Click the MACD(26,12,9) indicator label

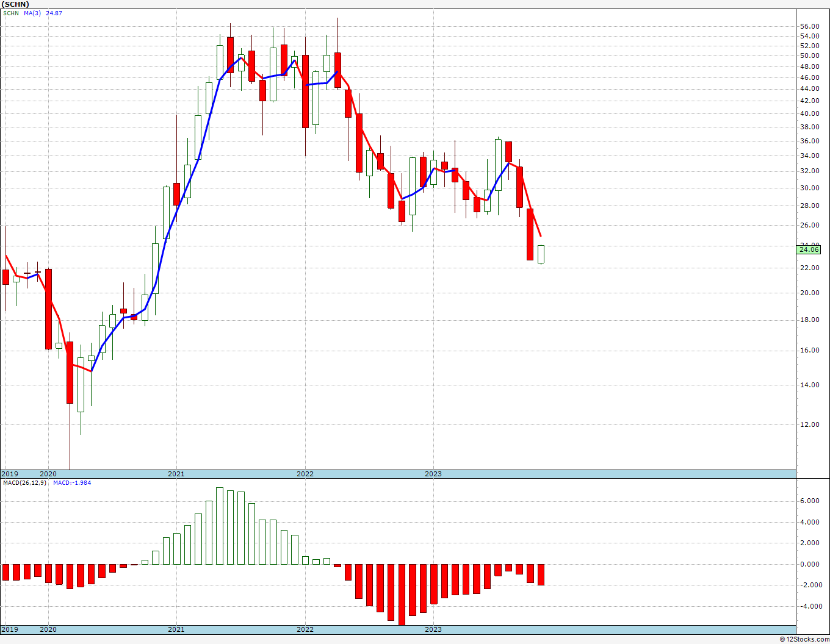tap(24, 483)
